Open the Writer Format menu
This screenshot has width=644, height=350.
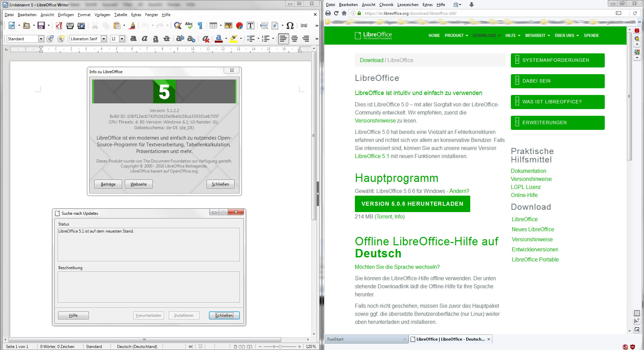coord(84,15)
